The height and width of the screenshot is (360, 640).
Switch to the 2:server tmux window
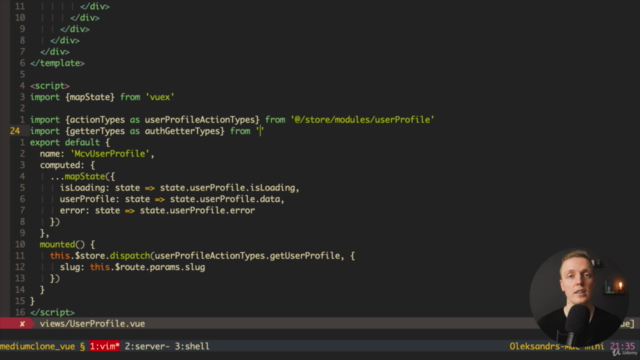[x=147, y=346]
